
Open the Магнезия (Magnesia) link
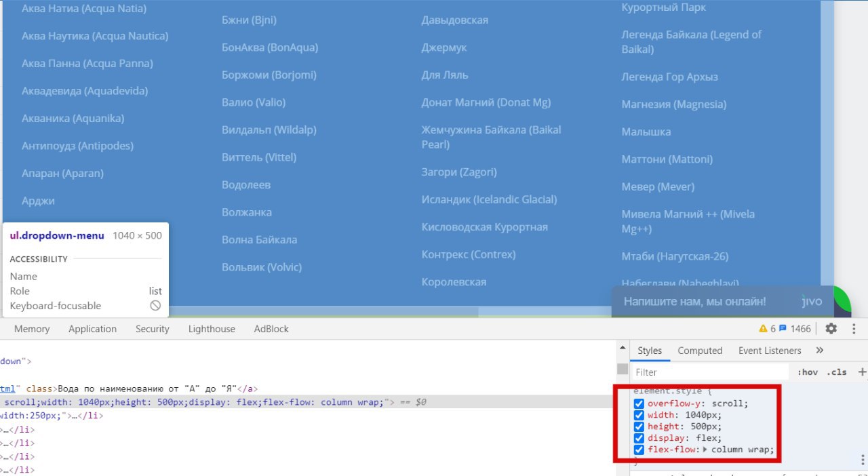(x=674, y=104)
